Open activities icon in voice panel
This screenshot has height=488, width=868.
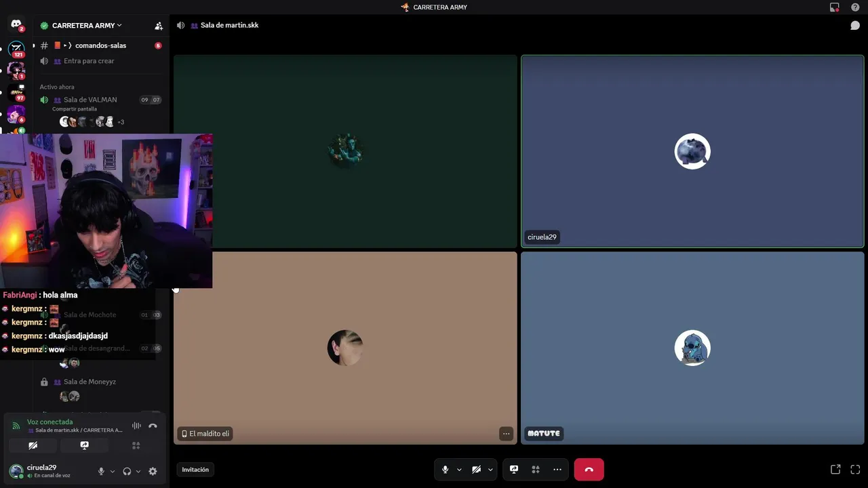[136, 445]
